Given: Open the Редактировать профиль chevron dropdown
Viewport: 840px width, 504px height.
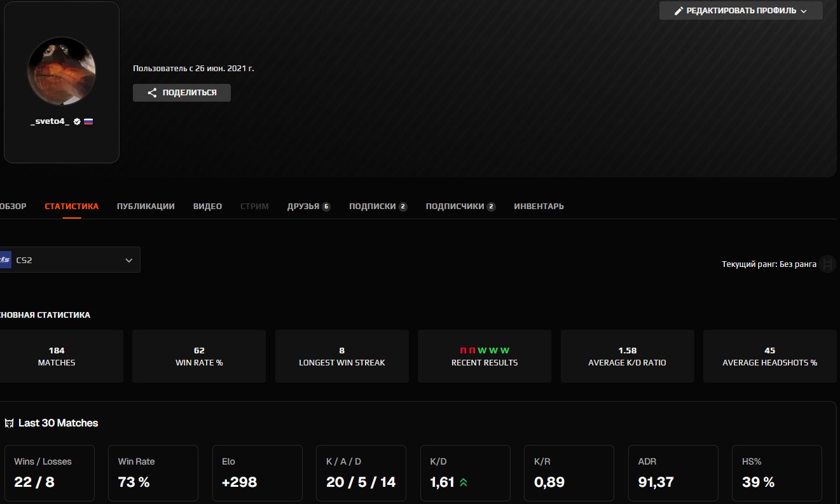Looking at the screenshot, I should 803,11.
